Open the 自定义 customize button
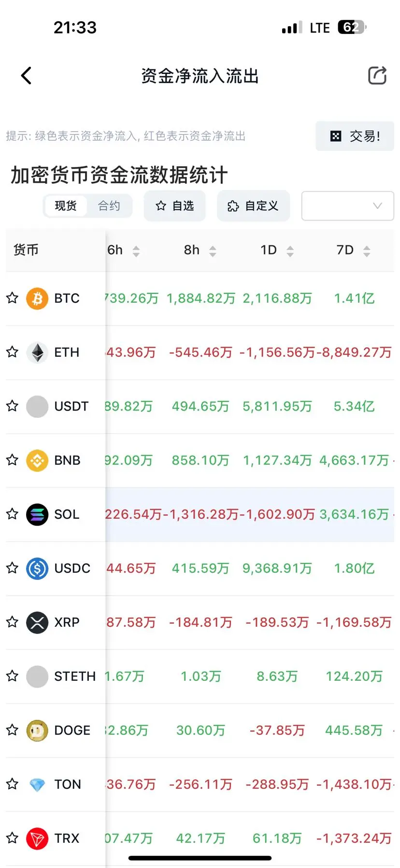The image size is (400, 868). (254, 206)
